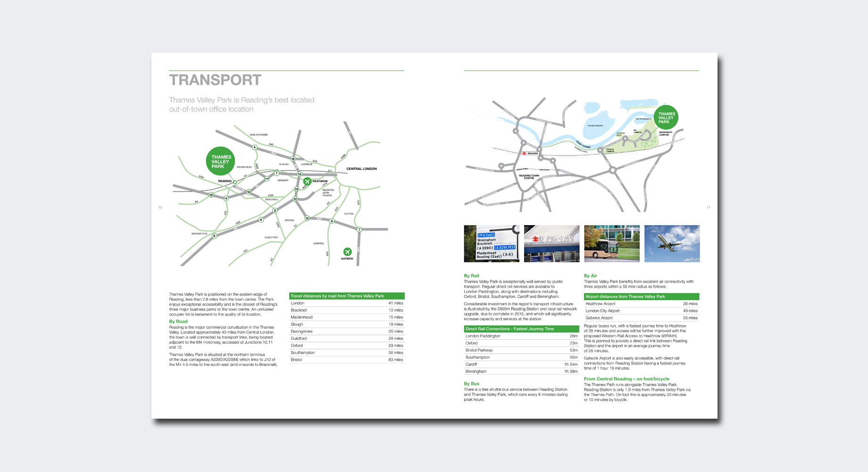This screenshot has width=868, height=472.
Task: Click the "Direct Rail Connections - Fastest Journey Time" header
Action: [521, 329]
